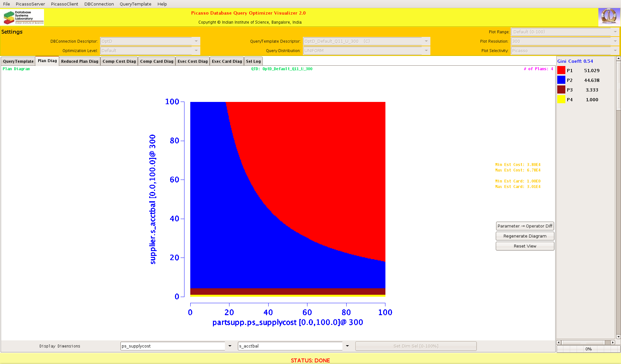Image resolution: width=621 pixels, height=364 pixels.
Task: Click the red P1 plan color swatch
Action: click(x=561, y=70)
